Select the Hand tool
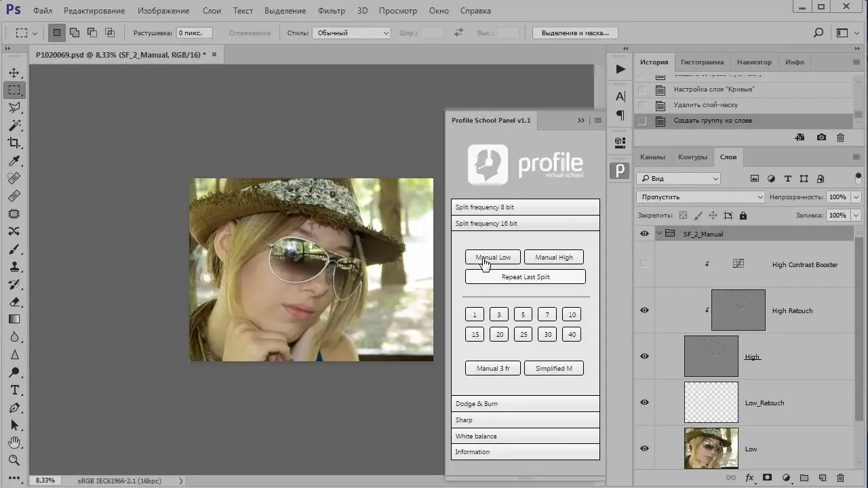Image resolution: width=868 pixels, height=488 pixels. click(x=14, y=443)
